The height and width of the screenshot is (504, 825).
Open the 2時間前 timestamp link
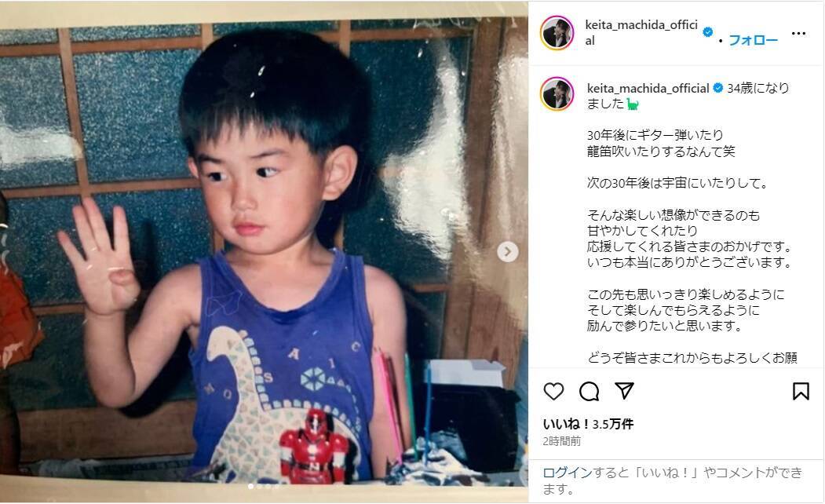pyautogui.click(x=561, y=441)
